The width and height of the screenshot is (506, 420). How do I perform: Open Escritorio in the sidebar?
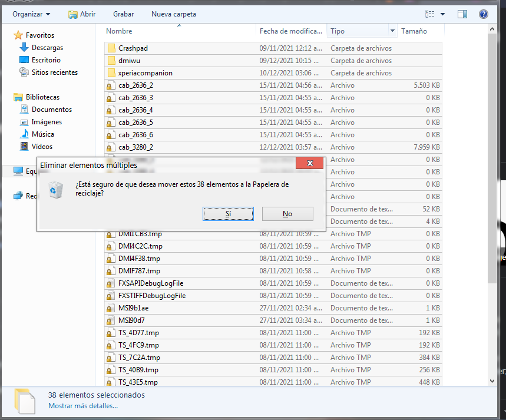tap(46, 60)
